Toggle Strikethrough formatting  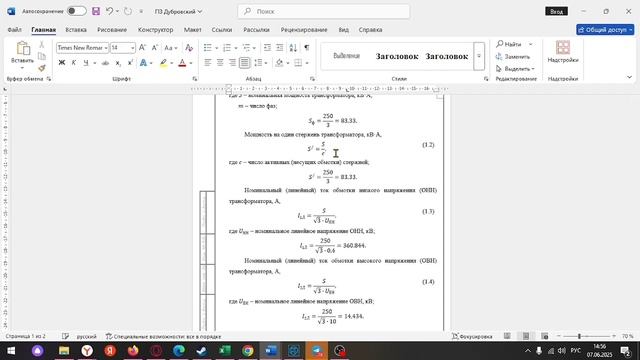(x=105, y=63)
